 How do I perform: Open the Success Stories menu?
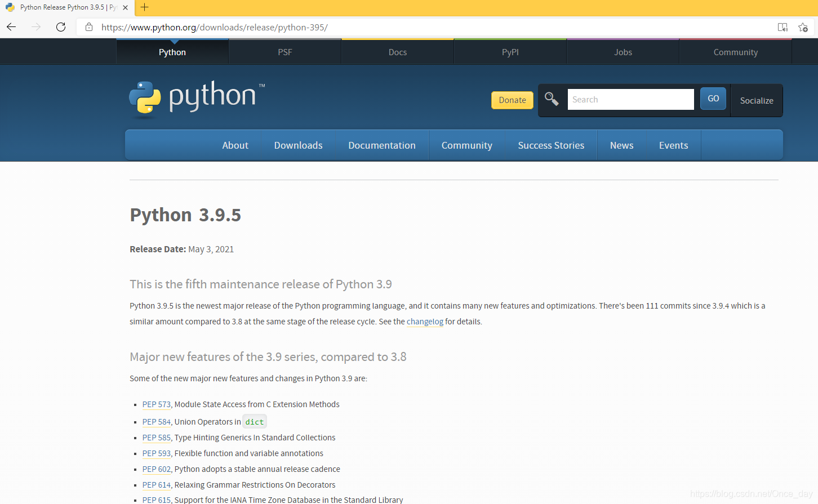(551, 145)
